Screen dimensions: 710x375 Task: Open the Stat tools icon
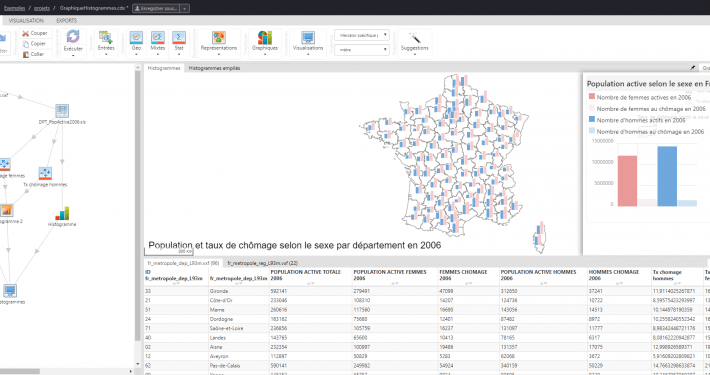coord(179,38)
